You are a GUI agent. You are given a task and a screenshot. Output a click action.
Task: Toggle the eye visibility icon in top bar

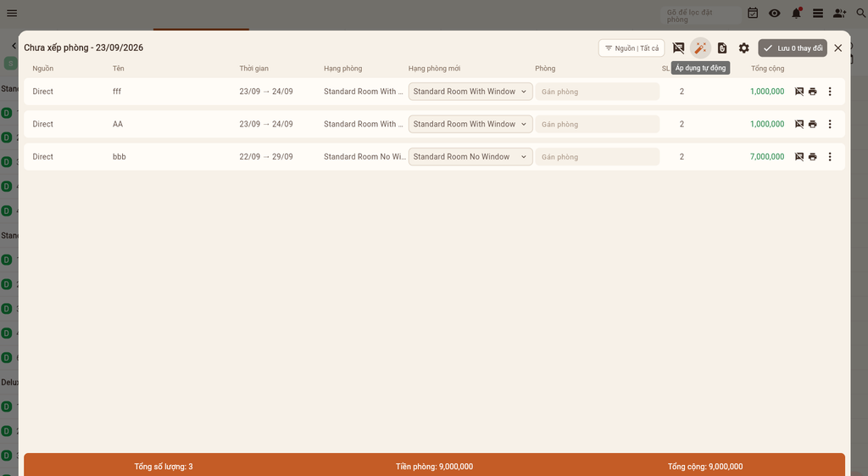point(775,14)
